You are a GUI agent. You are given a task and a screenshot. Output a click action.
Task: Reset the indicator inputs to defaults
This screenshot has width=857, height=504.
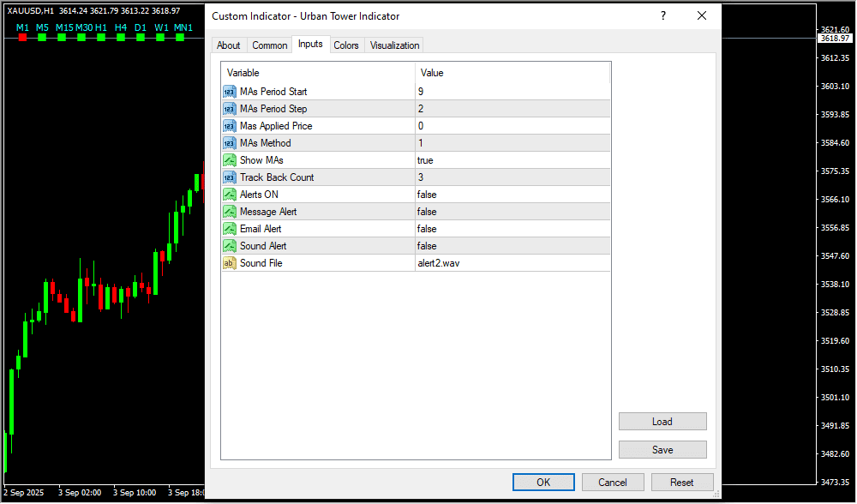(682, 482)
